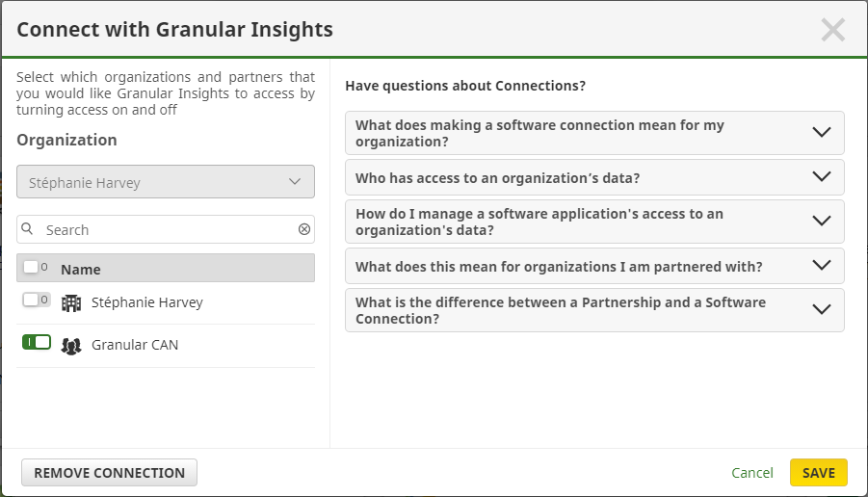The image size is (868, 497).
Task: Click the Cancel link
Action: pos(751,473)
